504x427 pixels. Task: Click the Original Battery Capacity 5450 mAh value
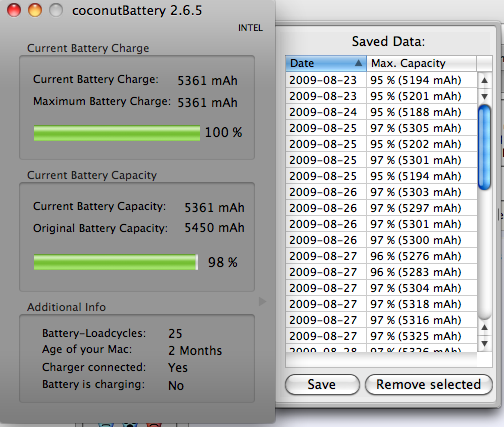(214, 228)
